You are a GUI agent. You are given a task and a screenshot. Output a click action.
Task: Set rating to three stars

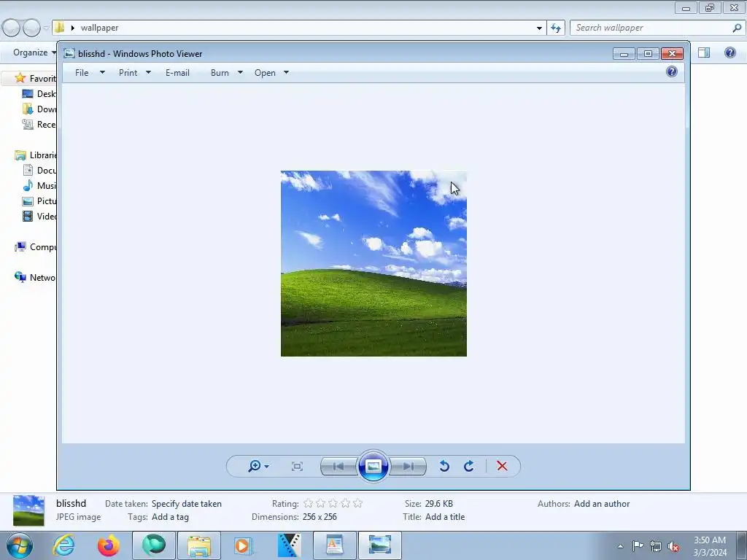click(x=333, y=503)
